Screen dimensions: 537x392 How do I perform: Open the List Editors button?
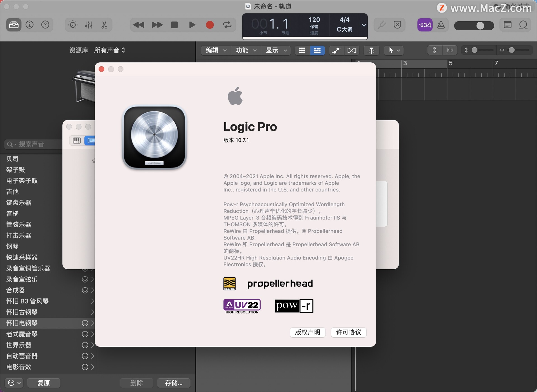click(x=507, y=25)
